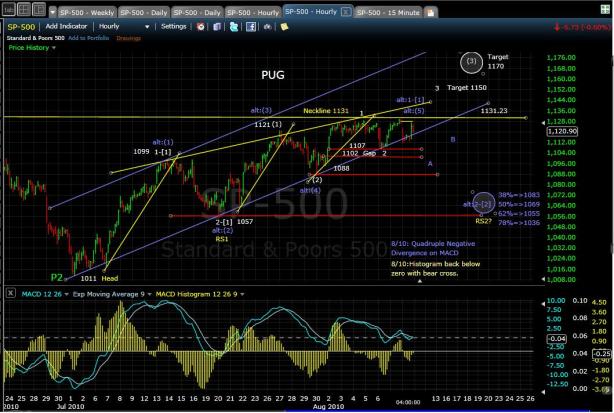The image size is (614, 413).
Task: Click the PUG chart label
Action: click(273, 75)
